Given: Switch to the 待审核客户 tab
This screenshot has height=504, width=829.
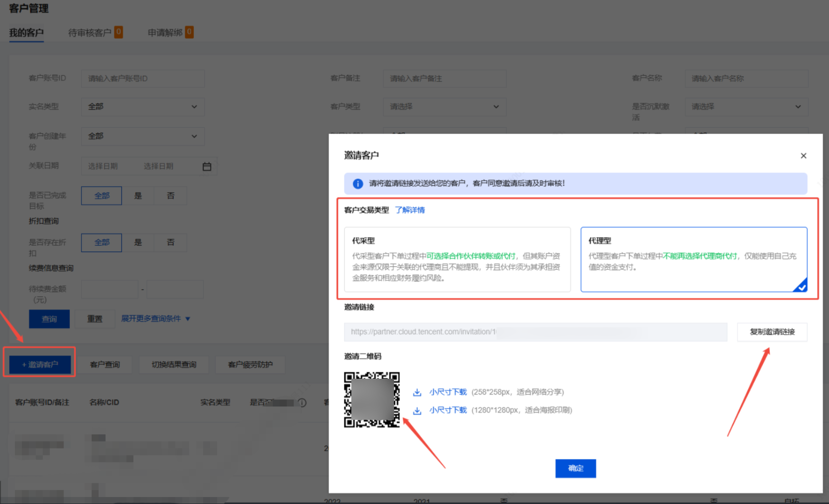Looking at the screenshot, I should point(90,33).
